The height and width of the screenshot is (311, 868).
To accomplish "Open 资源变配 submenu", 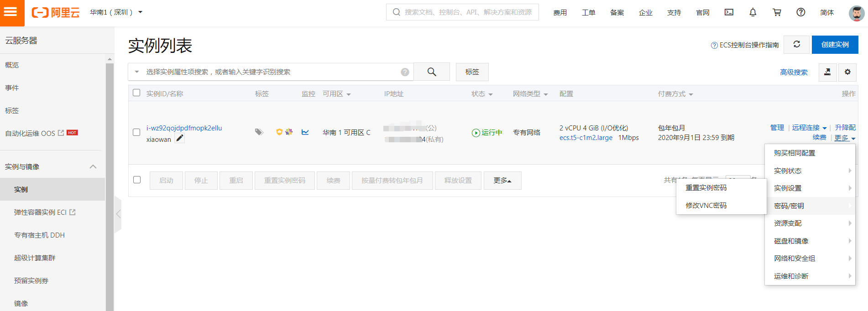I will coord(810,223).
